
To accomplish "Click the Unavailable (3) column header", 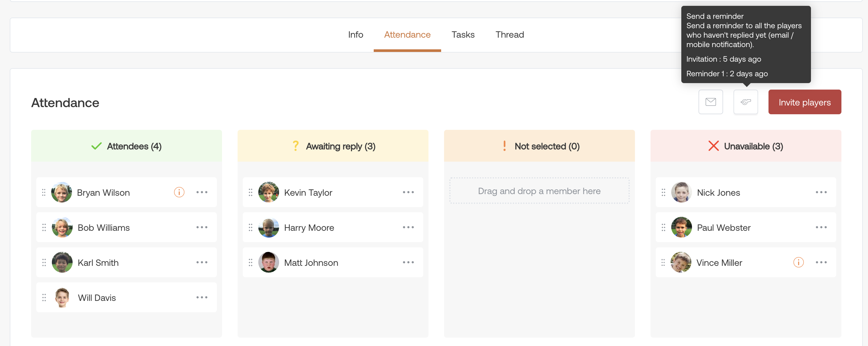I will point(746,146).
